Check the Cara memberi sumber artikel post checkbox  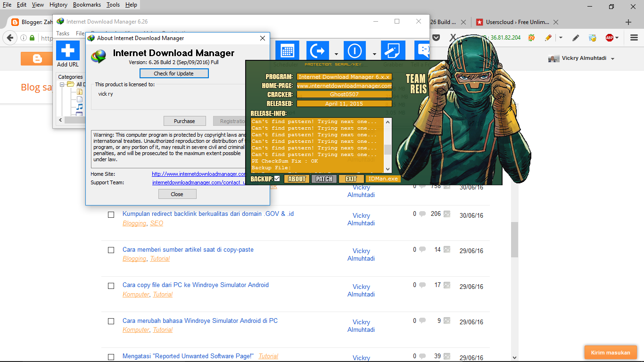tap(111, 250)
